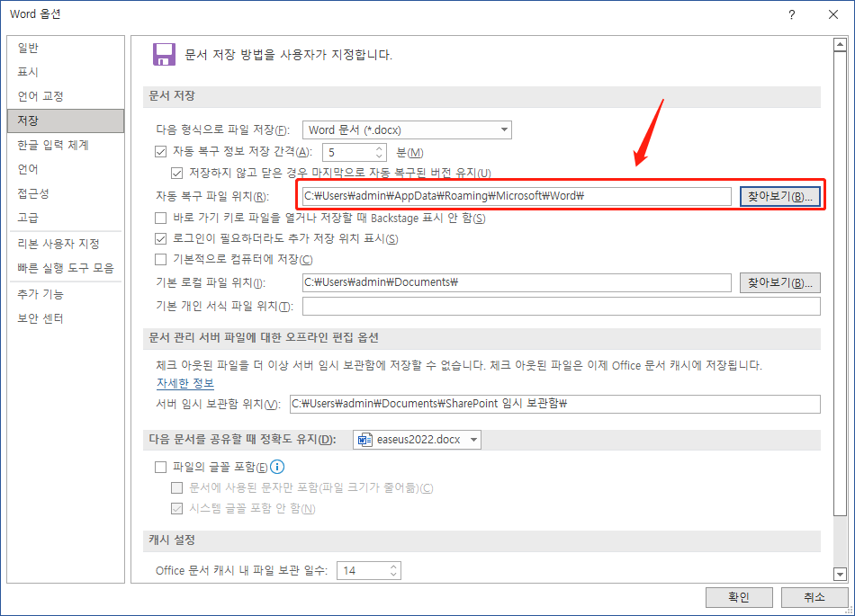Uncheck 로그인이 필요하더라도 추가 저장 위치 표시
Screen dimensions: 855x616
click(x=159, y=237)
